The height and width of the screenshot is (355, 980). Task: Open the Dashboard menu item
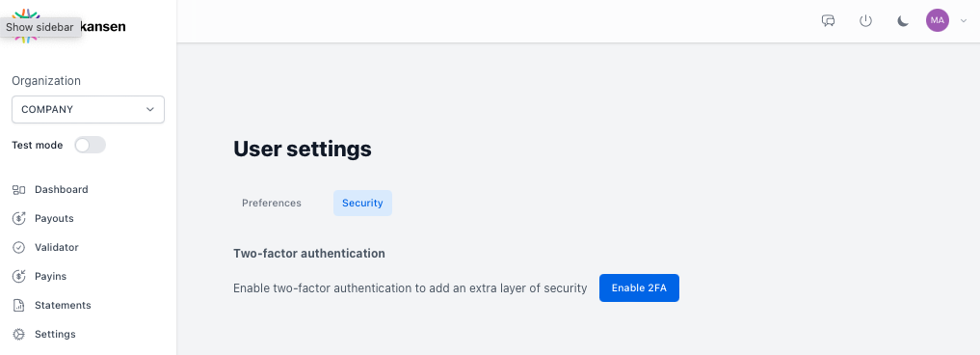tap(62, 190)
